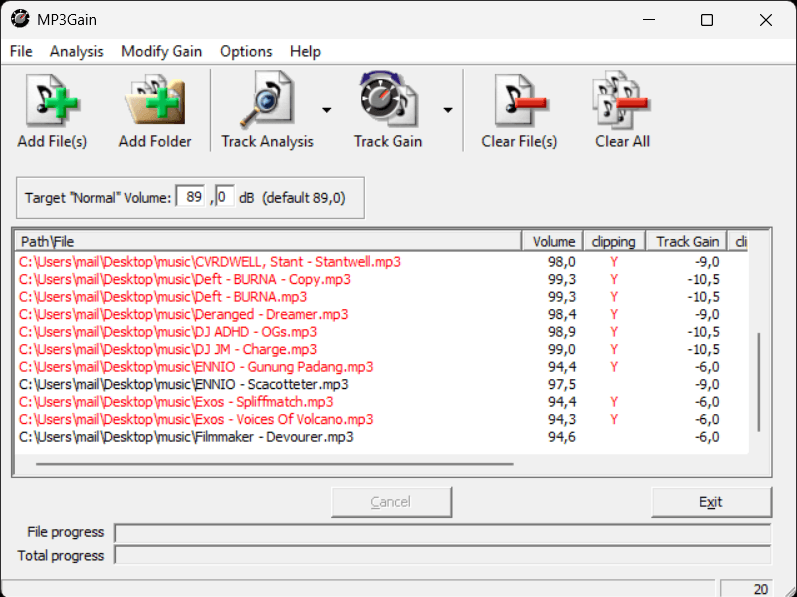This screenshot has width=797, height=597.
Task: Click the Target "Normal" Volume label
Action: (98, 198)
